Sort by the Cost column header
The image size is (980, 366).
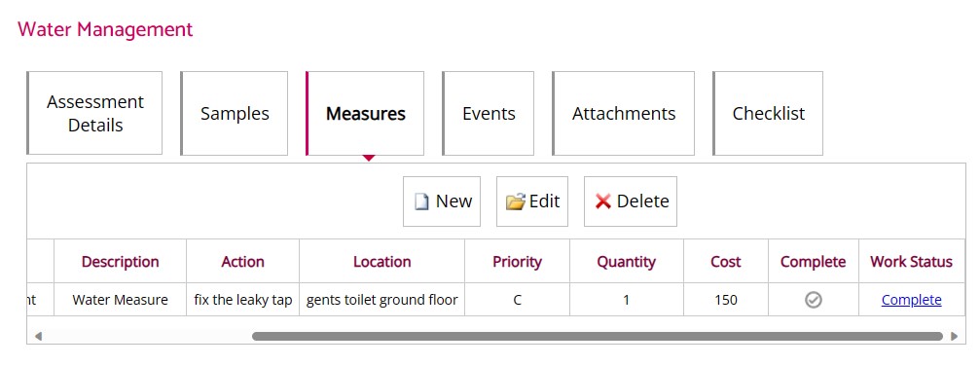(726, 262)
